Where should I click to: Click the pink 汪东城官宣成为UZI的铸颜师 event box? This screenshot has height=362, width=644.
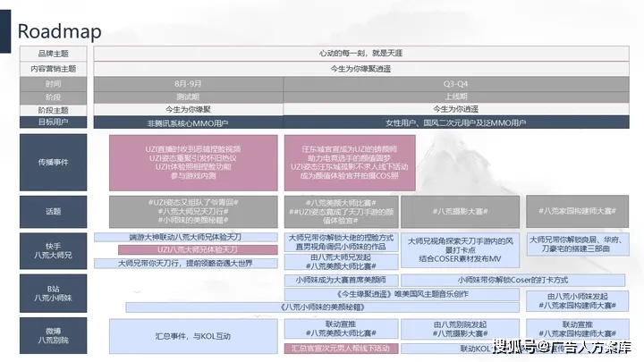(350, 163)
